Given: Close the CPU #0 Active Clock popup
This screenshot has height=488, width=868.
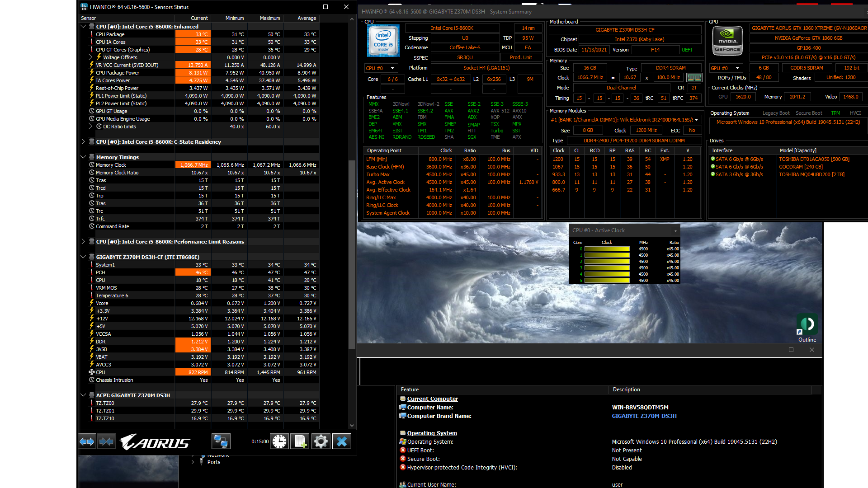Looking at the screenshot, I should pyautogui.click(x=675, y=231).
